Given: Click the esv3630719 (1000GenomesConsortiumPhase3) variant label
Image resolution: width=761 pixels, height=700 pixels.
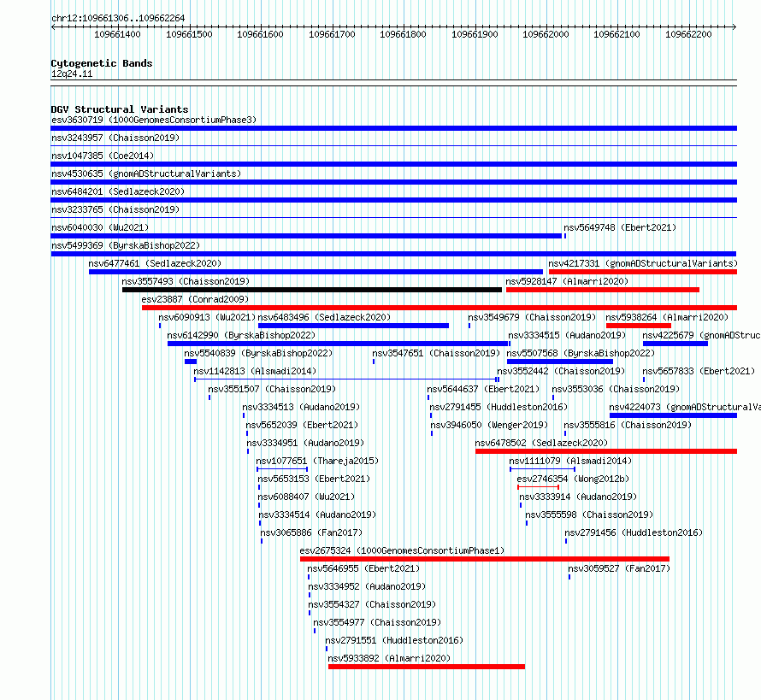Looking at the screenshot, I should pos(154,120).
